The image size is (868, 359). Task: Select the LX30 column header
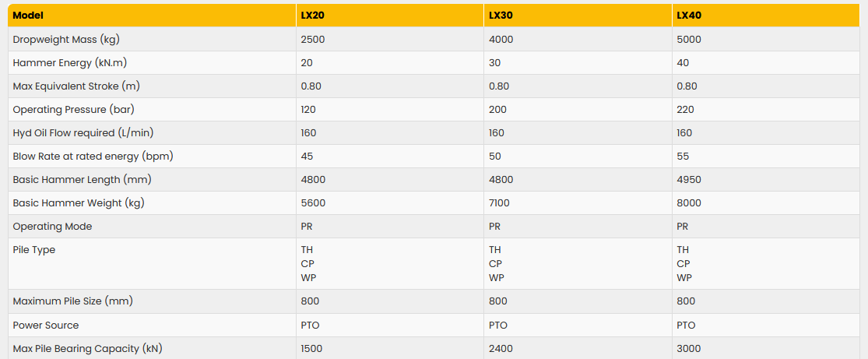[501, 15]
